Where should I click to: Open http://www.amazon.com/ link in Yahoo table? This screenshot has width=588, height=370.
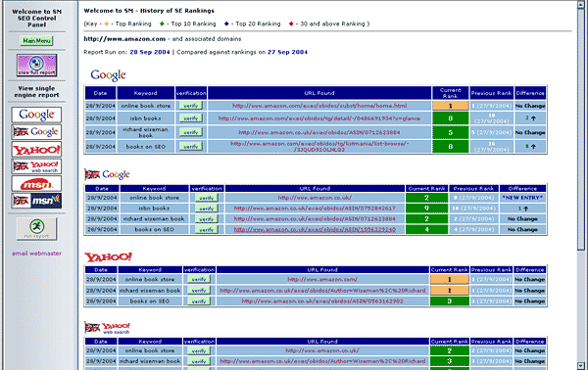coord(322,279)
